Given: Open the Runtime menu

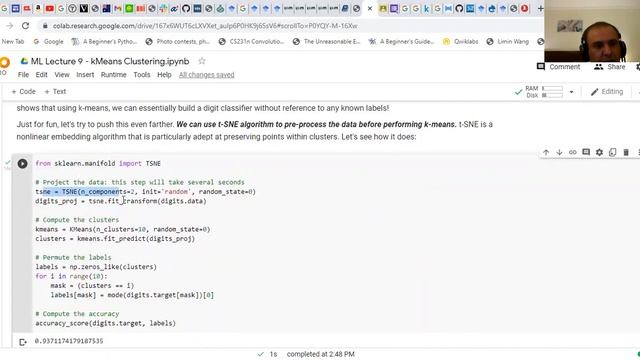Looking at the screenshot, I should [x=113, y=75].
